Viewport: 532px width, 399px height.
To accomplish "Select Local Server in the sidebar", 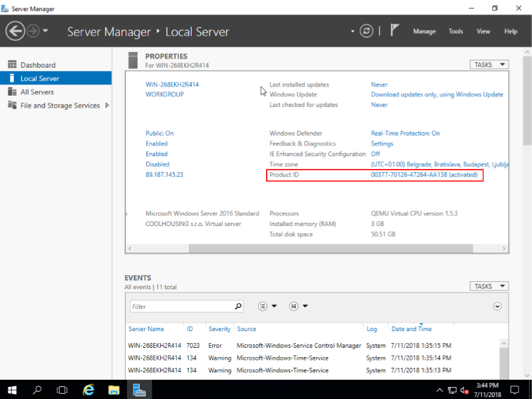I will pos(56,78).
